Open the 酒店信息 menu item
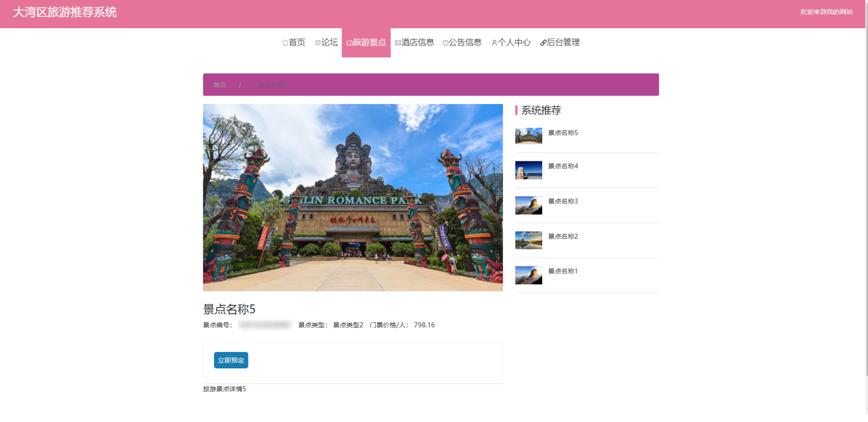The width and height of the screenshot is (868, 422). pos(414,42)
